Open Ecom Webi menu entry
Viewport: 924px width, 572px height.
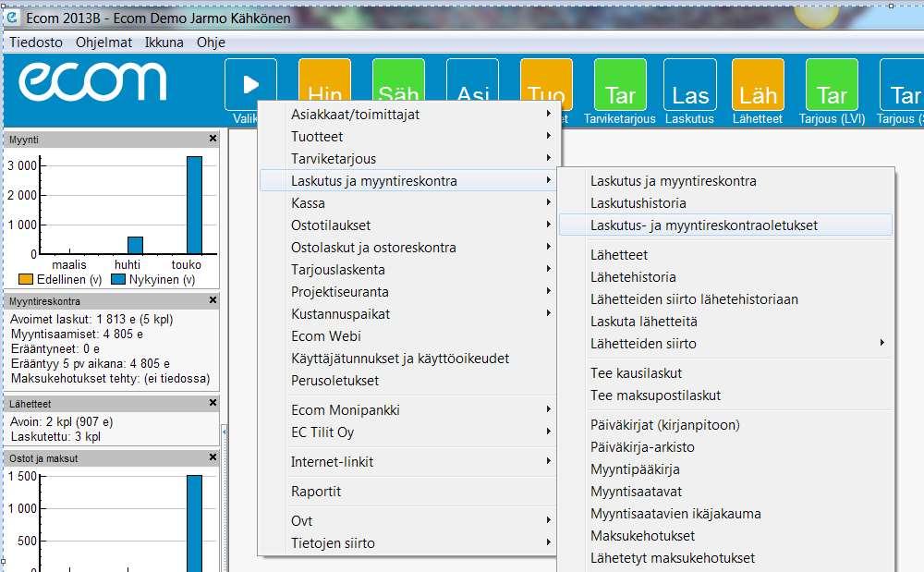tap(408, 336)
